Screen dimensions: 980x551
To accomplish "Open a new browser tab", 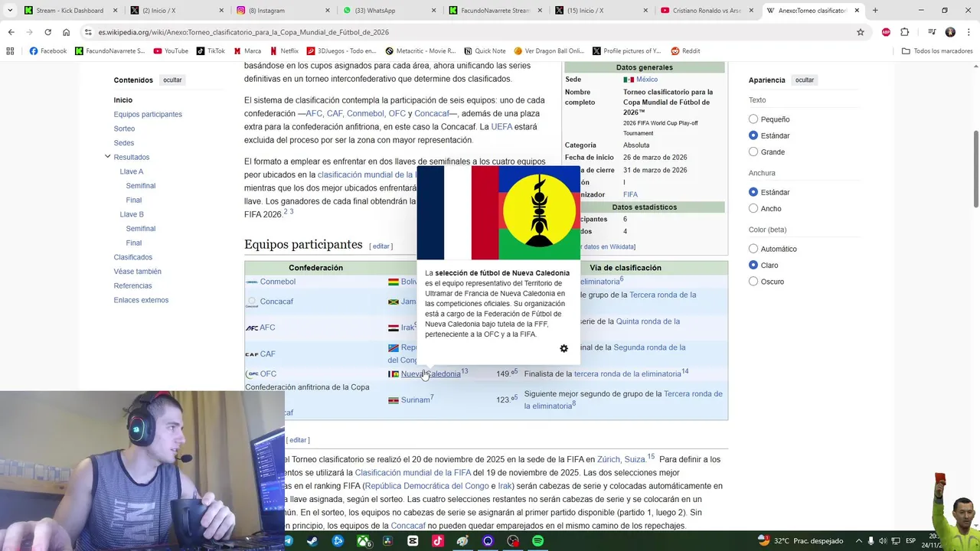I will tap(875, 11).
